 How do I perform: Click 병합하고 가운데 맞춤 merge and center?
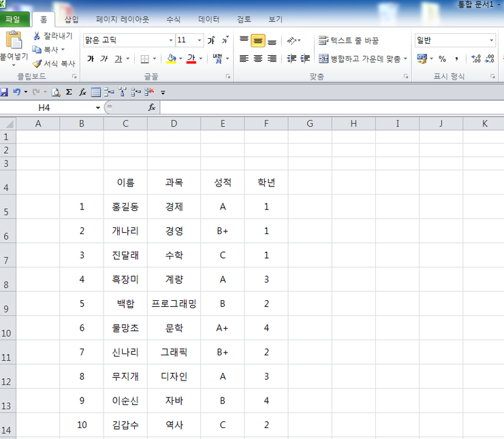pos(359,59)
